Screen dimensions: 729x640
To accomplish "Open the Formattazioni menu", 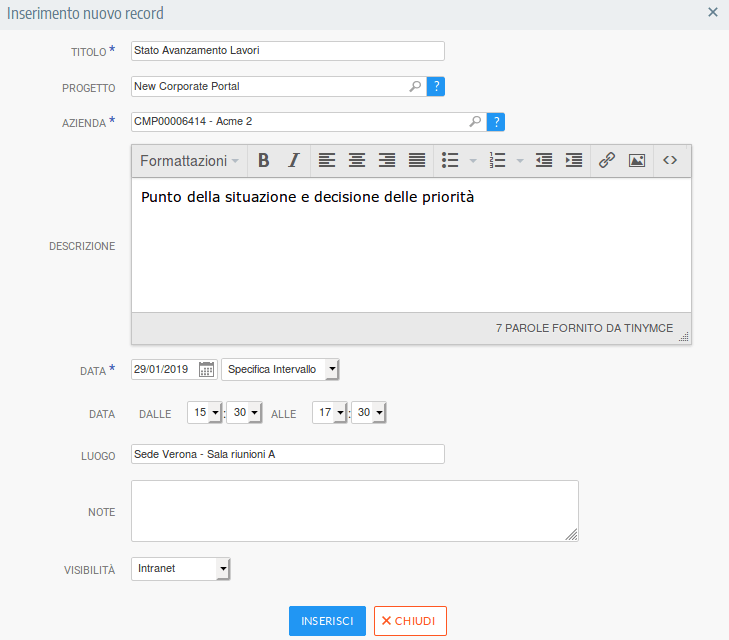I will pyautogui.click(x=189, y=160).
